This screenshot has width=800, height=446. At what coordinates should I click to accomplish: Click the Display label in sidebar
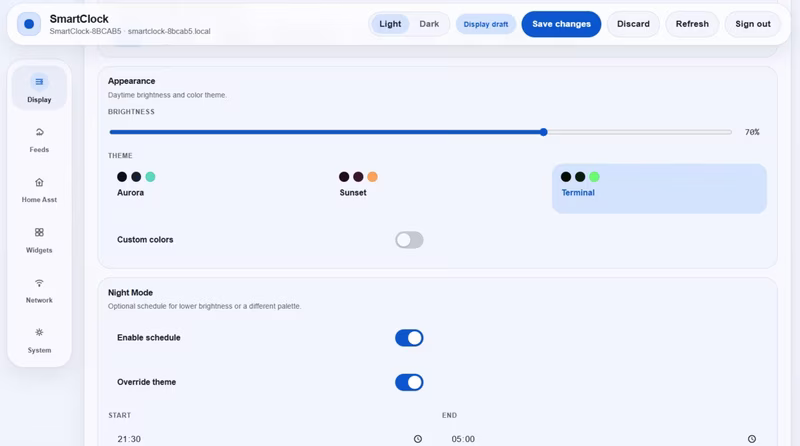[x=39, y=100]
